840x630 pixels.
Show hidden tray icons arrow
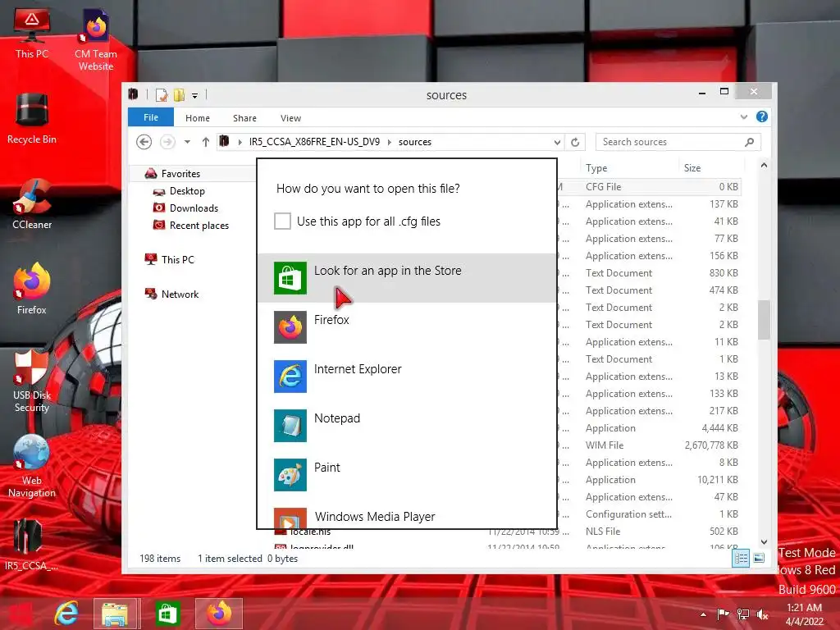click(x=703, y=614)
